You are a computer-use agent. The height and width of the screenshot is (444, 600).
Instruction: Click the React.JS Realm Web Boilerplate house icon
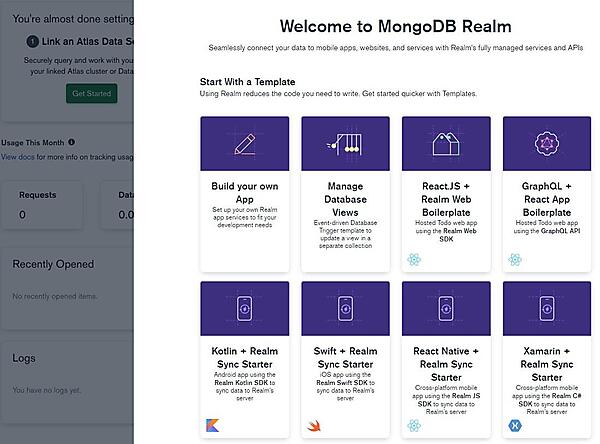click(446, 143)
